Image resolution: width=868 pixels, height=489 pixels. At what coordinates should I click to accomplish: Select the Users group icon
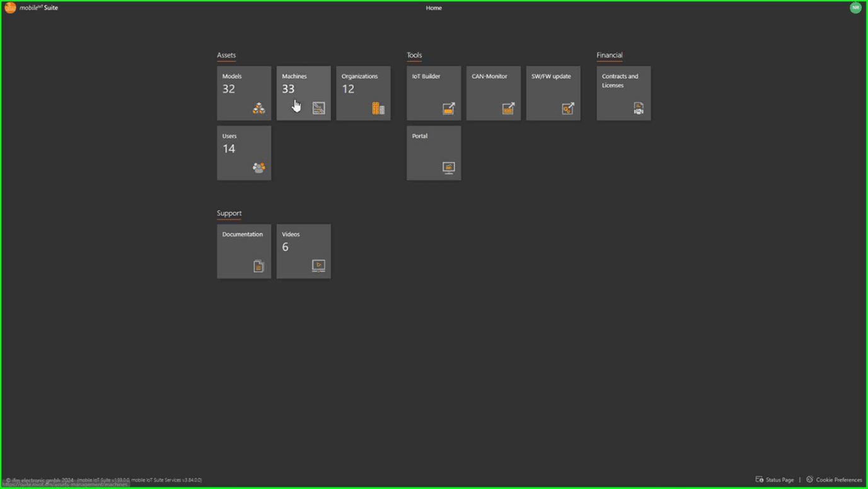(x=258, y=168)
